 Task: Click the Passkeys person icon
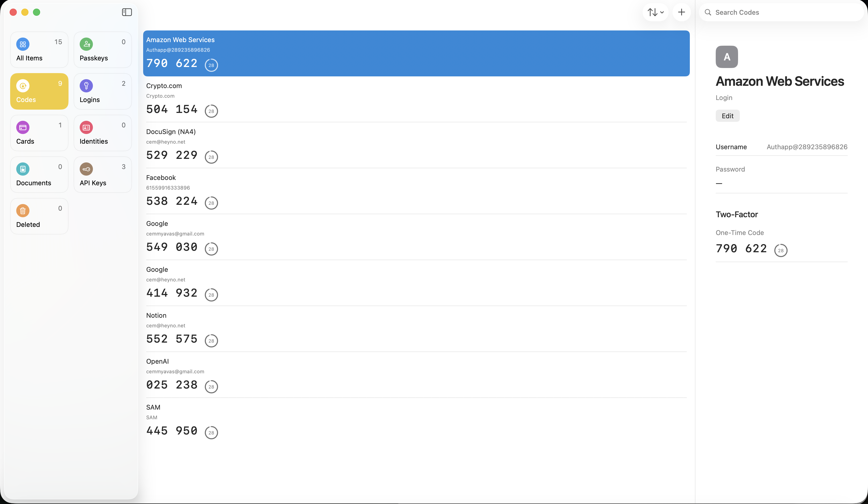pos(86,44)
